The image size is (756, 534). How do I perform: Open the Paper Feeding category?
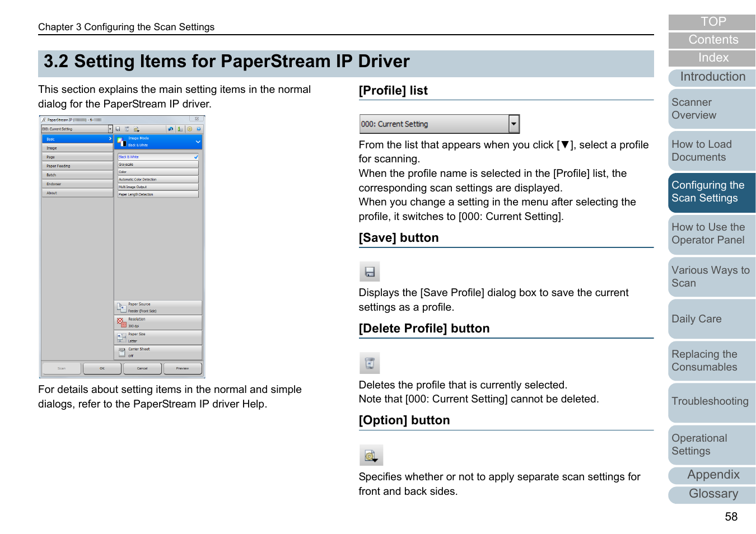pyautogui.click(x=77, y=166)
